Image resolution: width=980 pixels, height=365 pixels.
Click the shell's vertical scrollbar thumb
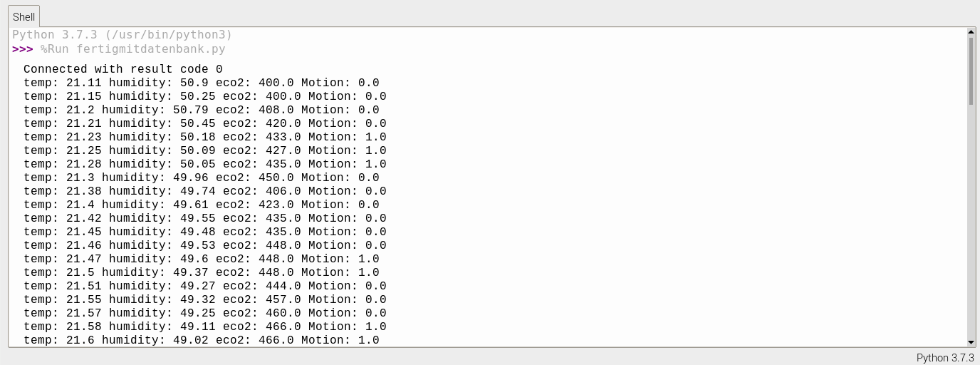[x=971, y=71]
